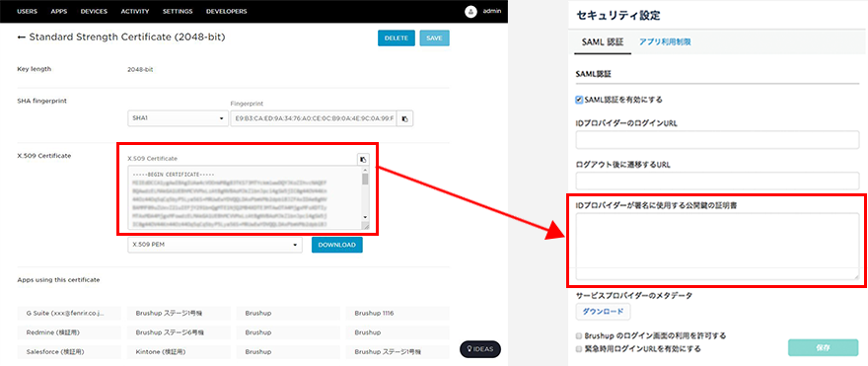Switch to the SAML 認証 tab
Image resolution: width=868 pixels, height=366 pixels.
click(603, 41)
